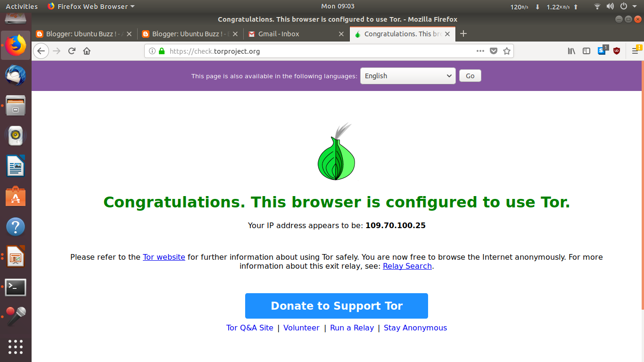Open the Stay Anonymous link
Image resolution: width=644 pixels, height=362 pixels.
point(415,328)
